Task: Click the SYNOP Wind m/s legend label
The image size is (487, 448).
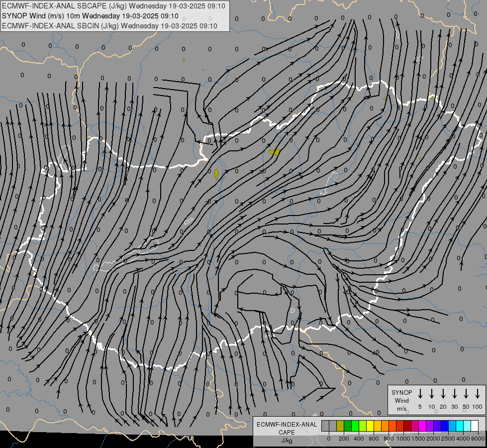Action: (x=401, y=400)
